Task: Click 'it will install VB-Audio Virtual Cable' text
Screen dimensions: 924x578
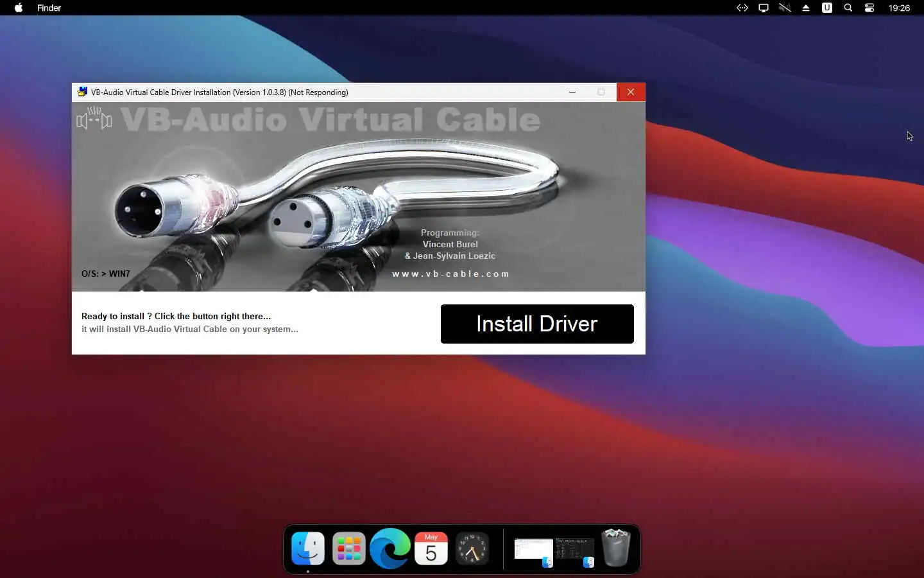Action: (x=190, y=329)
